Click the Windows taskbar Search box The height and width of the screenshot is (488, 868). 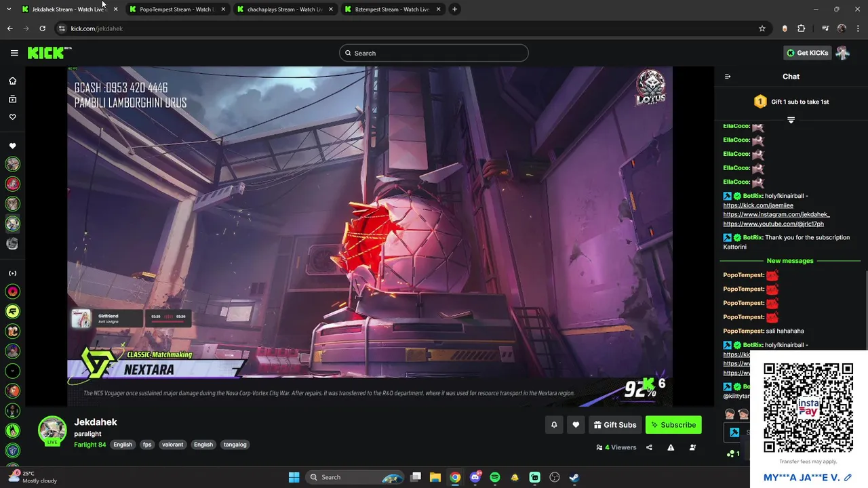tap(356, 477)
